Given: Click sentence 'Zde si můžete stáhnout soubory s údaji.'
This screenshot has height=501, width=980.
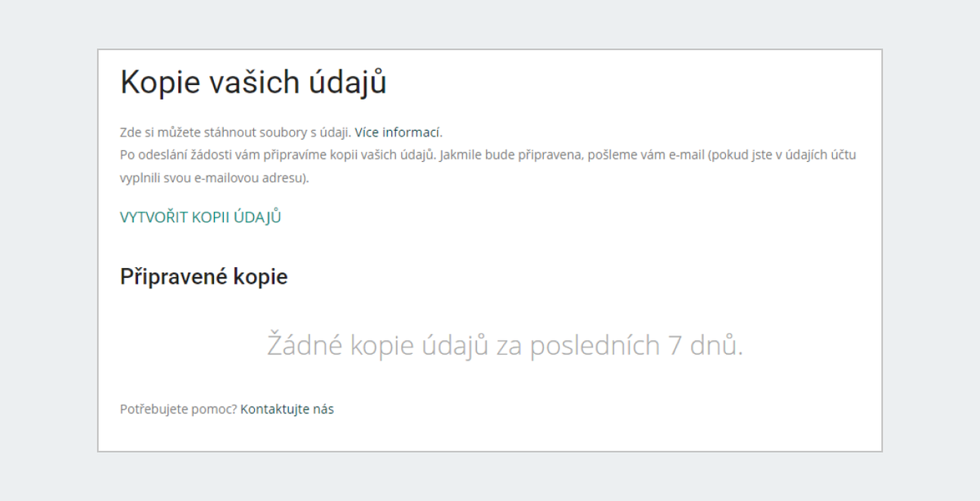Looking at the screenshot, I should [x=236, y=132].
